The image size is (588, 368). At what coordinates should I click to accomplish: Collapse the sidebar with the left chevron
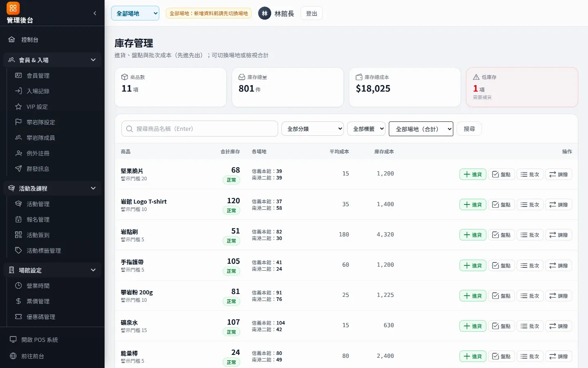pos(95,13)
